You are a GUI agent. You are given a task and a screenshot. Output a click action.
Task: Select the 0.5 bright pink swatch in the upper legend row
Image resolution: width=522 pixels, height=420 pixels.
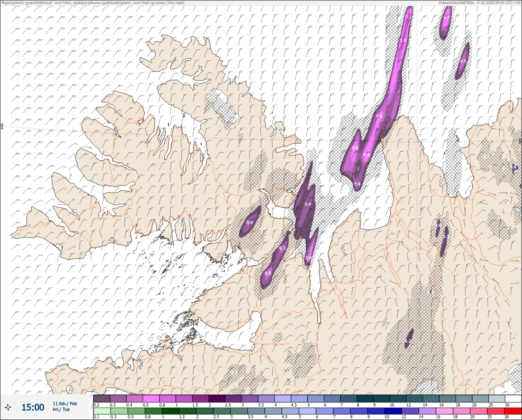(151, 398)
